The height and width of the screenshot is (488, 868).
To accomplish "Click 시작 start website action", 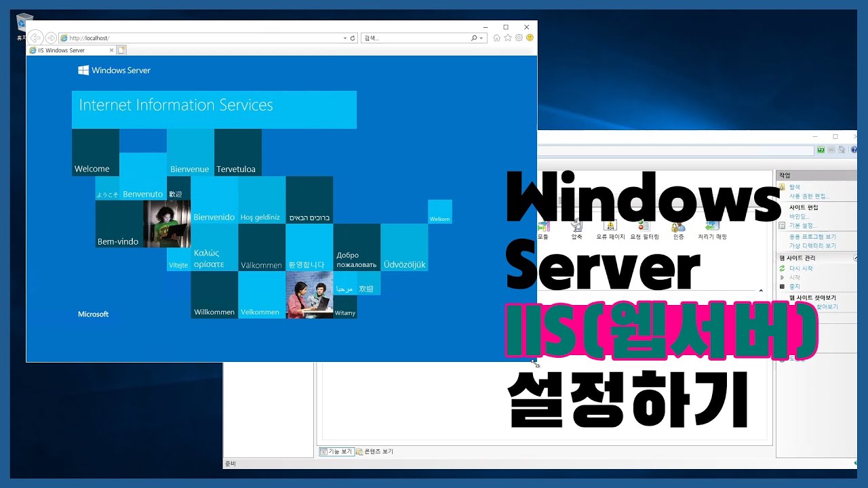I will click(795, 277).
